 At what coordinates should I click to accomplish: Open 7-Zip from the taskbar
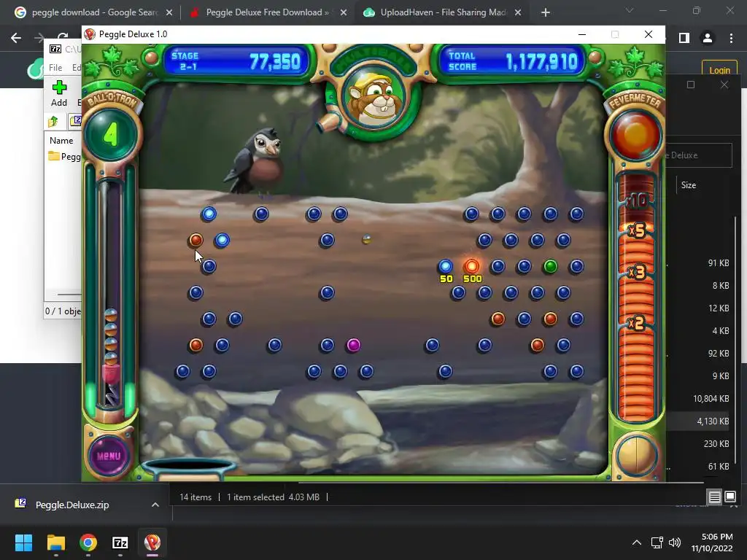point(120,542)
